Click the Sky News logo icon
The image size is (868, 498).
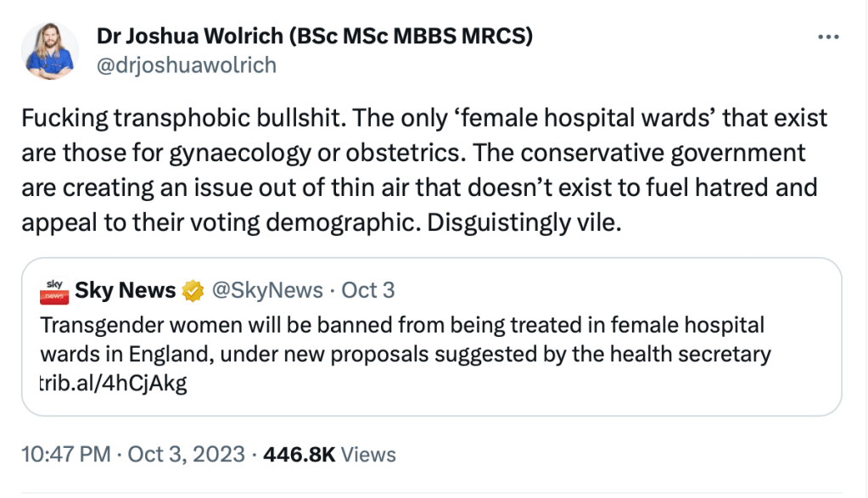point(53,291)
